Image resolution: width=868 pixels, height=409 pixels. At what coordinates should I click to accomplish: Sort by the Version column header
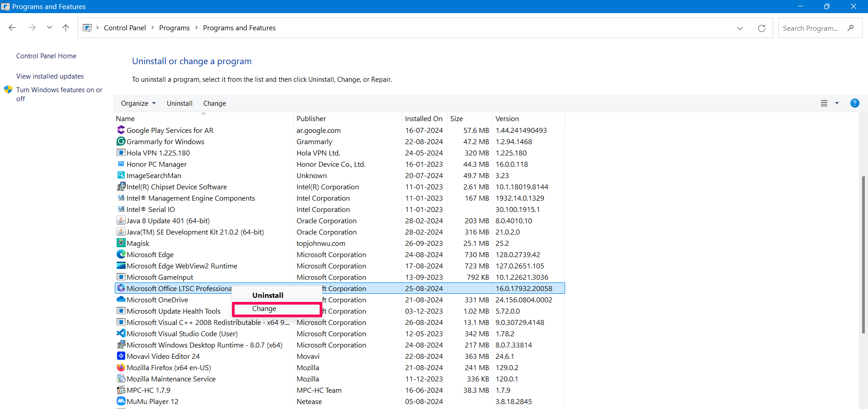click(528, 118)
